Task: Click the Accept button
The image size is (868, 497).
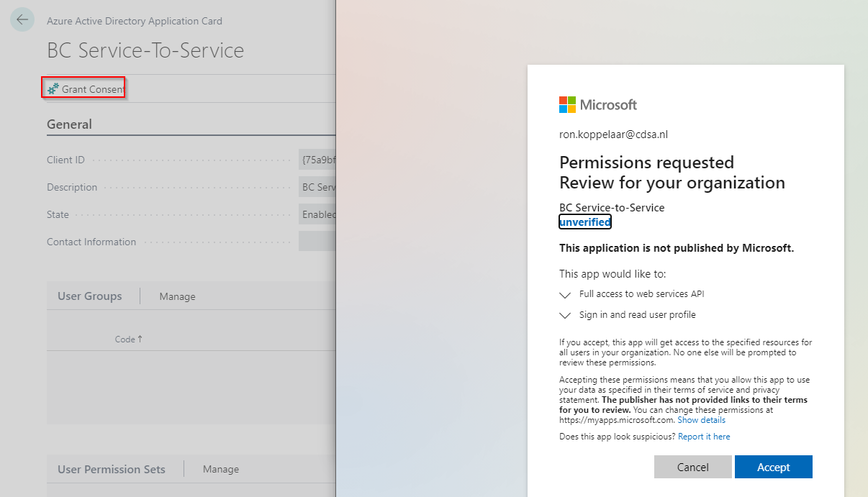Action: tap(774, 467)
